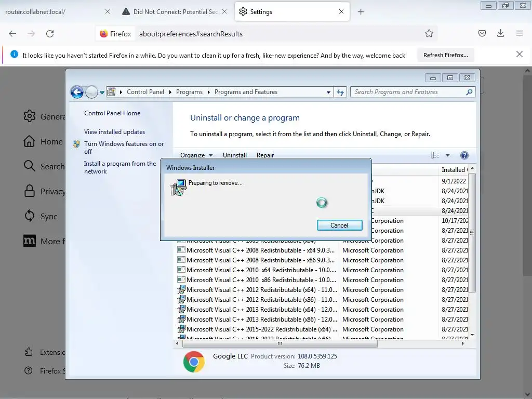Open the General settings category

pyautogui.click(x=44, y=116)
